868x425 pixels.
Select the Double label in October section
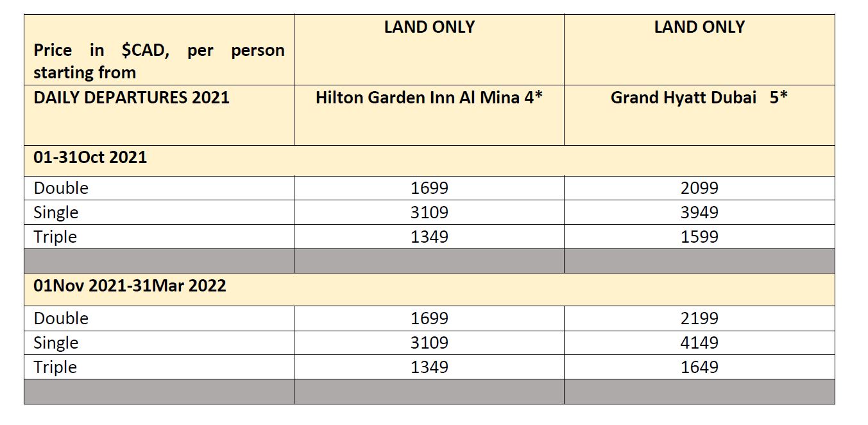pos(61,188)
